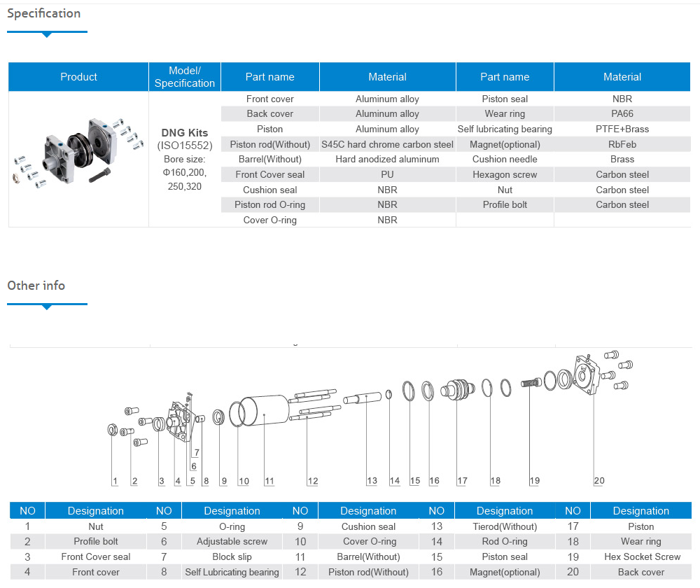Click the Specification section heading
Viewport: 700px width, 588px height.
(x=43, y=13)
